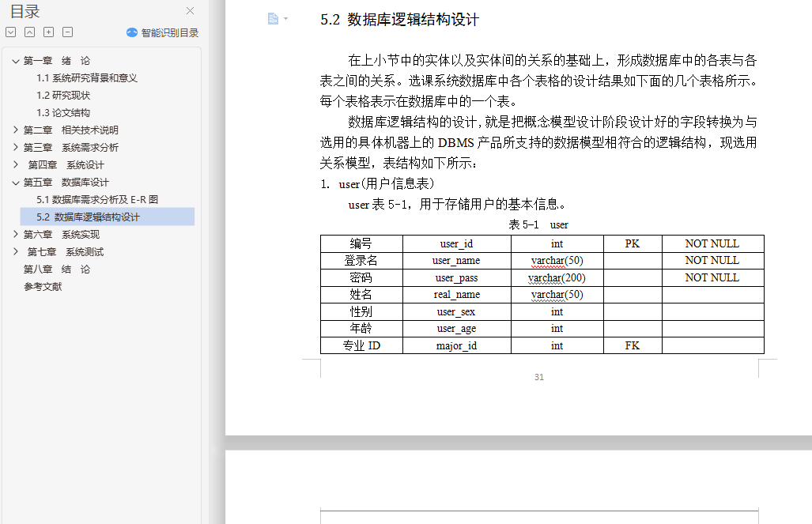Click the 智能识别目录 cloud icon
The image size is (812, 524).
132,32
